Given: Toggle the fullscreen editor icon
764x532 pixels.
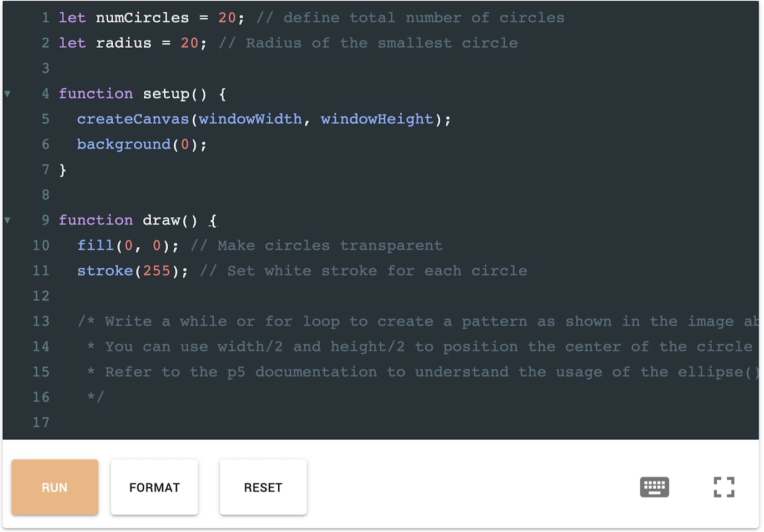Looking at the screenshot, I should point(723,487).
